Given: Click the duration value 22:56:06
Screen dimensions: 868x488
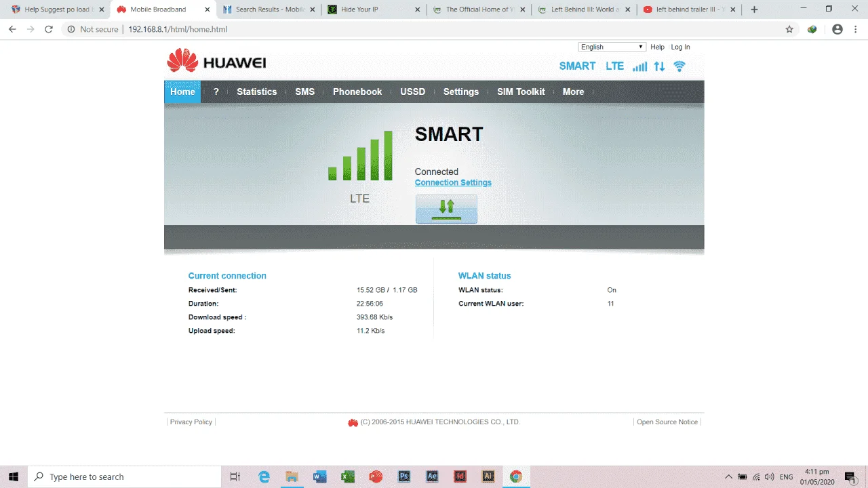Looking at the screenshot, I should [370, 304].
